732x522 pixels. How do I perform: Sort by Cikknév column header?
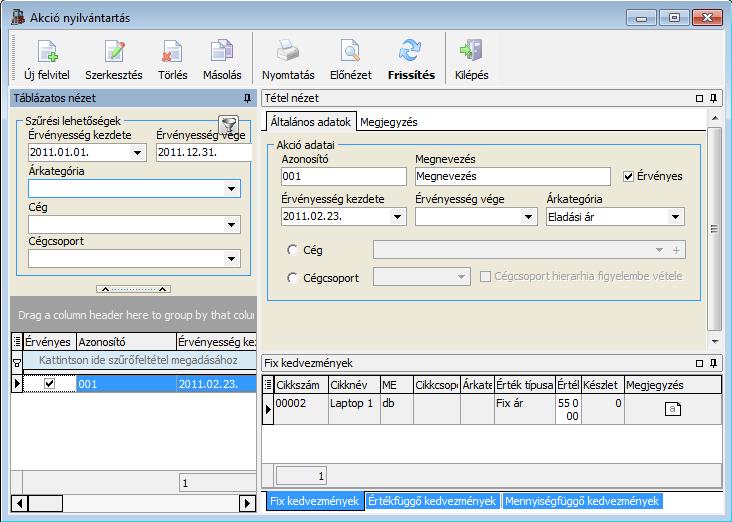click(x=354, y=385)
